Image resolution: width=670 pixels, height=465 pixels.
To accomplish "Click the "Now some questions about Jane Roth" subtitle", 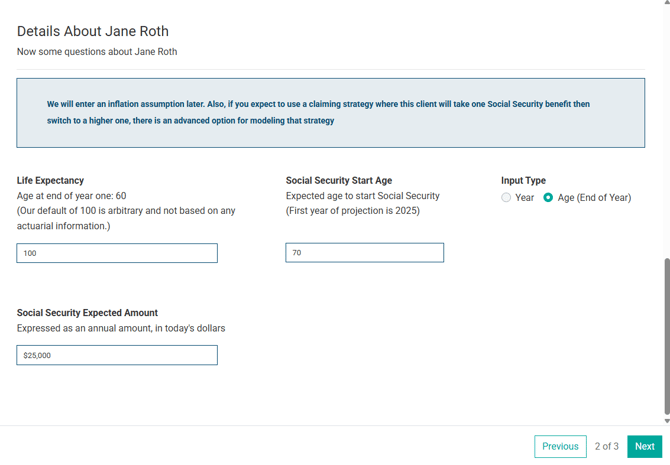I will click(x=97, y=52).
